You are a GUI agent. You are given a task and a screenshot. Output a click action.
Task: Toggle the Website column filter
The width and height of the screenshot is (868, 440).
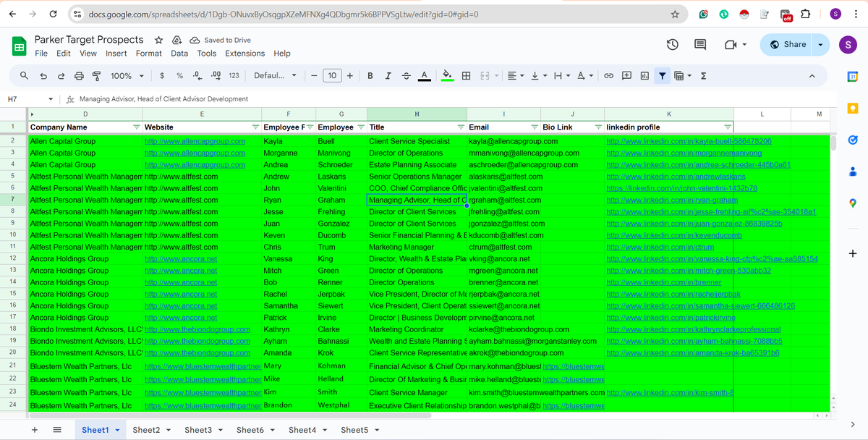coord(255,127)
